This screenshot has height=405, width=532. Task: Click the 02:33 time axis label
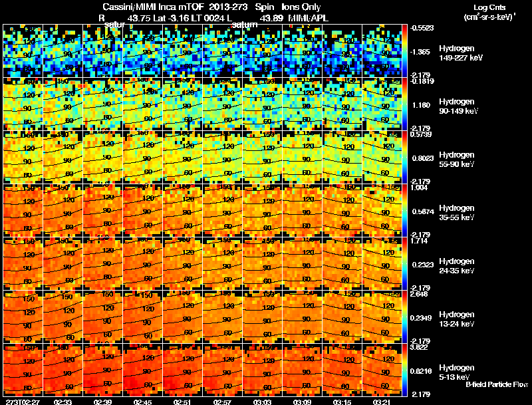pyautogui.click(x=63, y=402)
